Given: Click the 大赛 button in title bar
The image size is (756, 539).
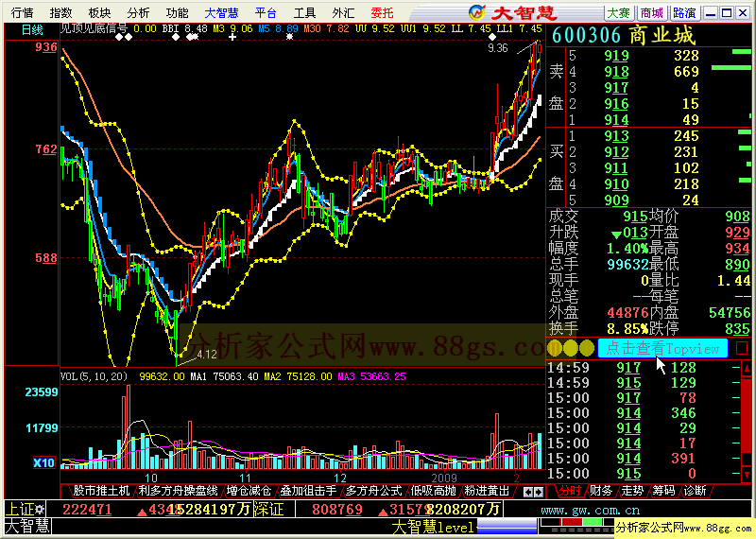Looking at the screenshot, I should (x=619, y=12).
